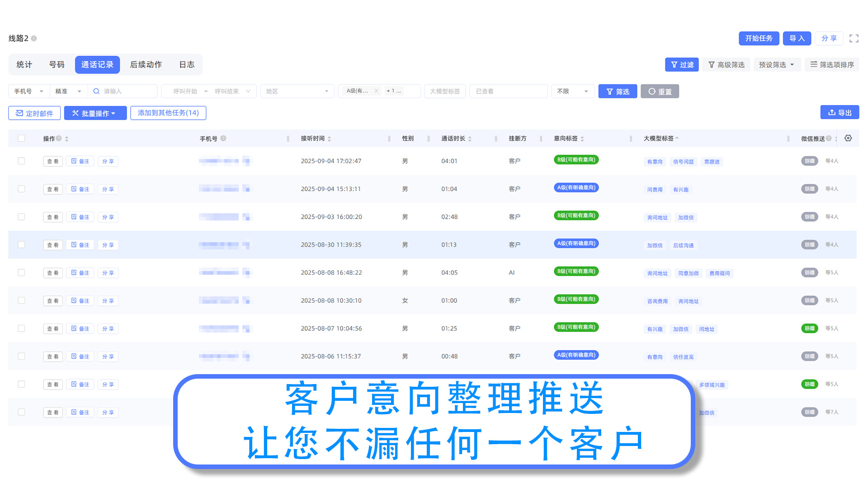
Task: Click the help icon beside 手机号 header
Action: (223, 138)
